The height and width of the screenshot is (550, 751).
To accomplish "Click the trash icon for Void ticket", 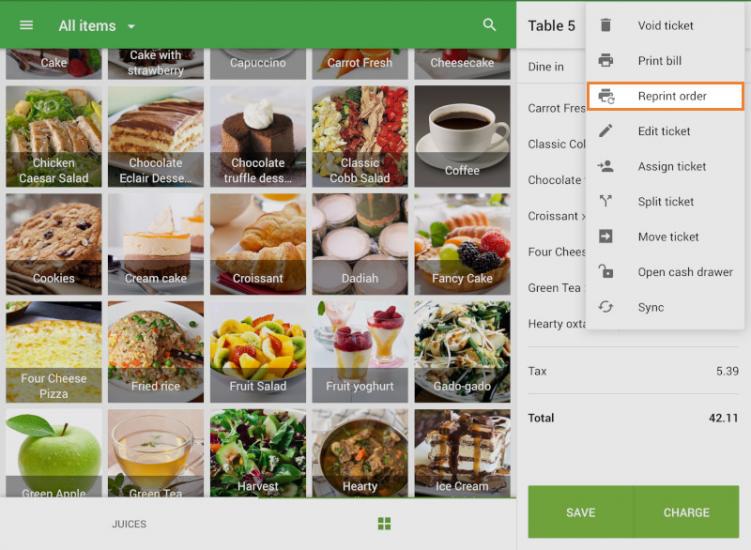I will click(605, 25).
